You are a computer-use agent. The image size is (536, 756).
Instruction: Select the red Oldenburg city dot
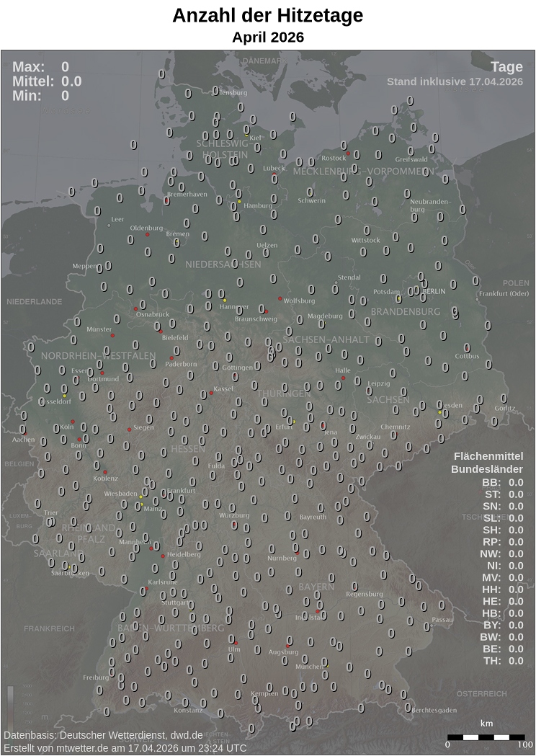[x=147, y=235]
